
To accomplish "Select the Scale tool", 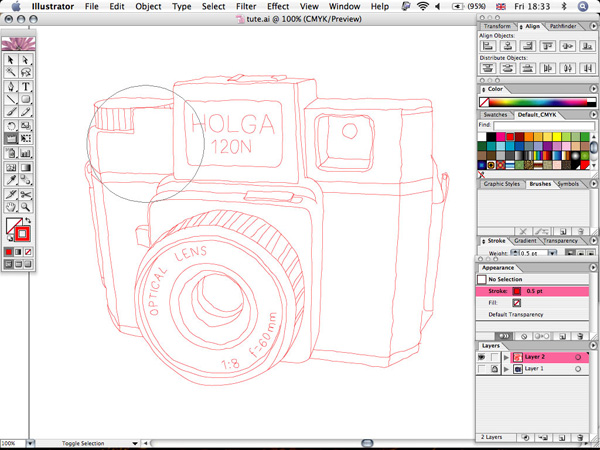I will coord(25,126).
